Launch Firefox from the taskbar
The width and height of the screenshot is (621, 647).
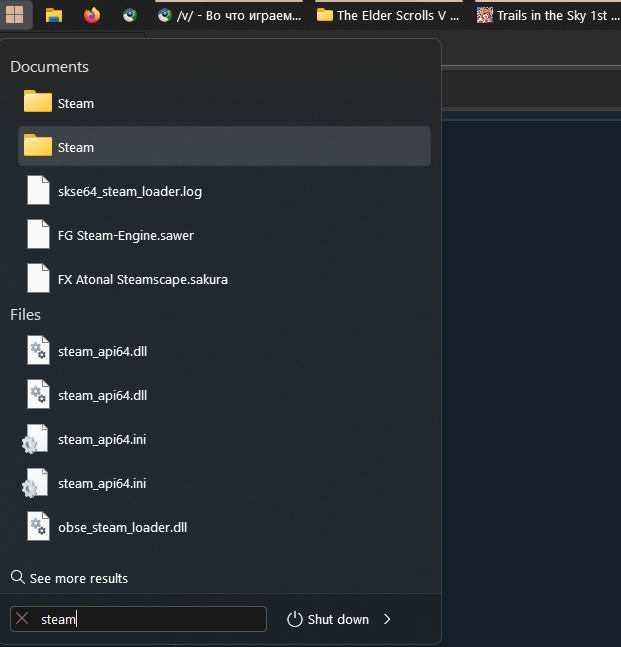click(x=92, y=15)
